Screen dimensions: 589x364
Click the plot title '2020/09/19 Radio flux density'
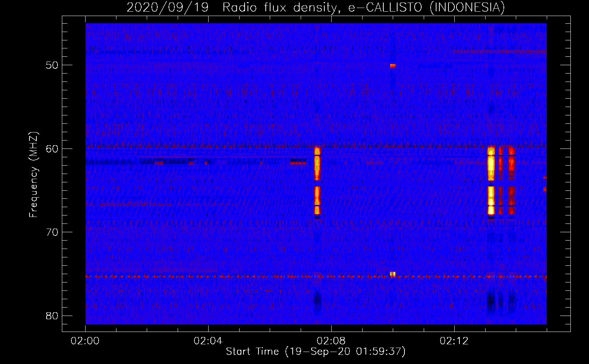[231, 7]
